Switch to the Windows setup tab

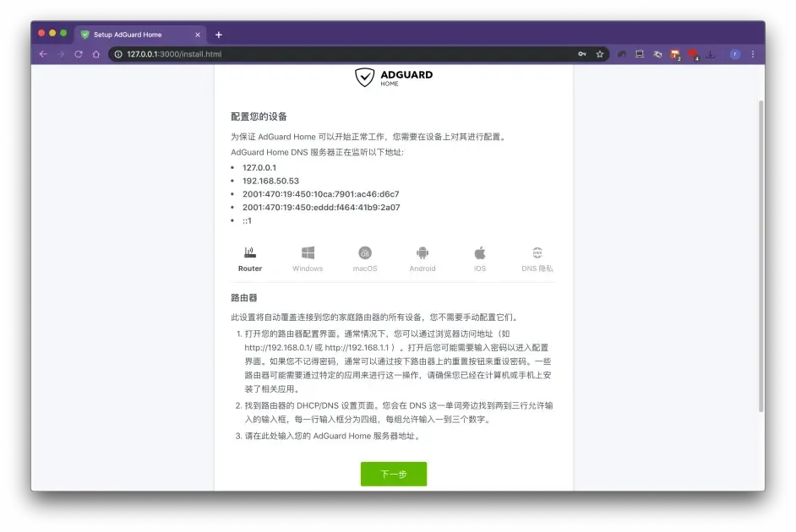click(308, 253)
